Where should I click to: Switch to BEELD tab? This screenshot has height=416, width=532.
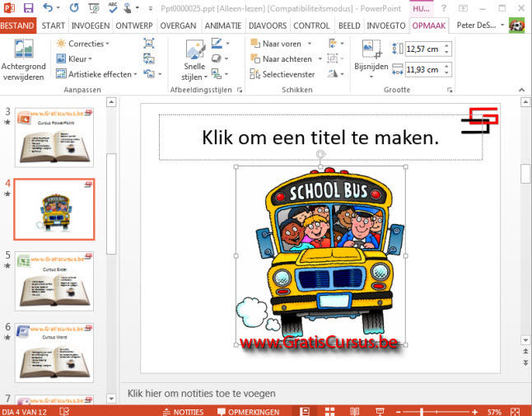(x=349, y=26)
